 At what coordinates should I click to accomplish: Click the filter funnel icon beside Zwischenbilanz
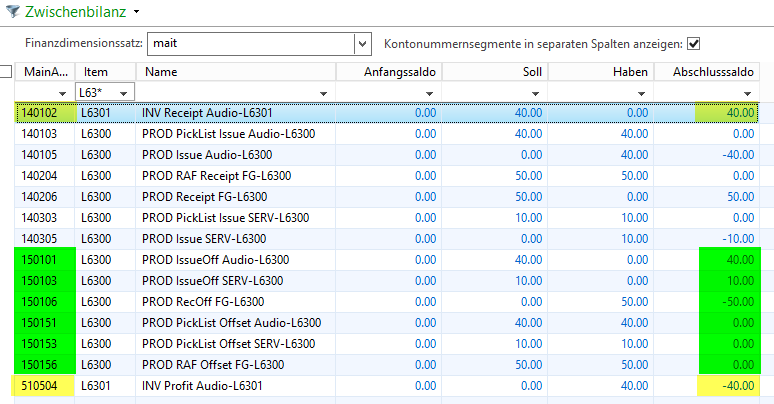(11, 10)
